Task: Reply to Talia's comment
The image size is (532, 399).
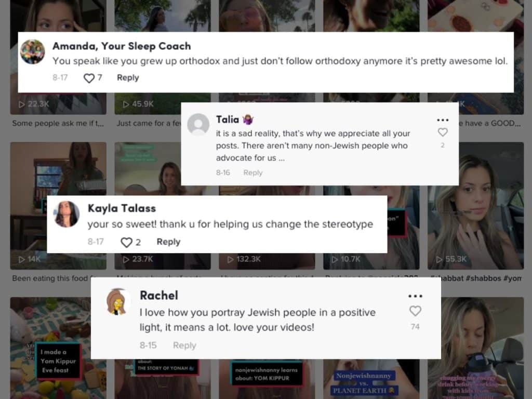Action: pyautogui.click(x=253, y=172)
